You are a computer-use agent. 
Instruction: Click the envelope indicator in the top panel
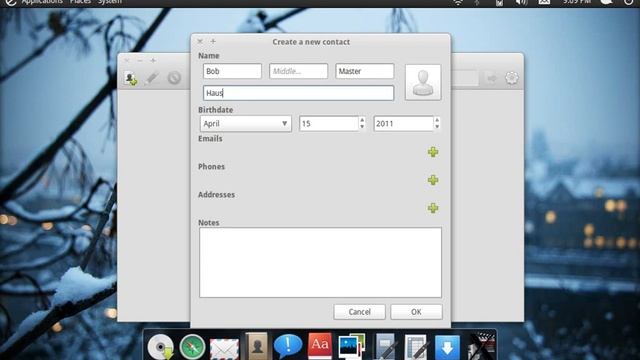pos(544,2)
